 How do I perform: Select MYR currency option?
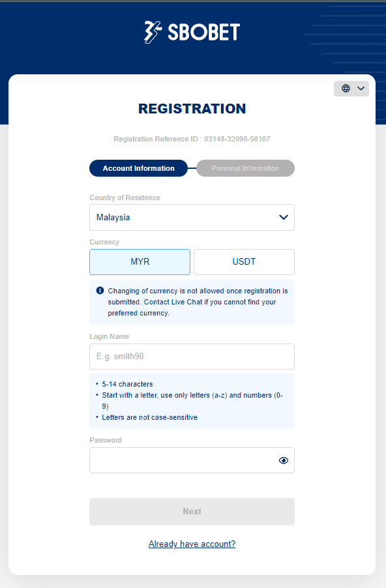[x=140, y=262]
